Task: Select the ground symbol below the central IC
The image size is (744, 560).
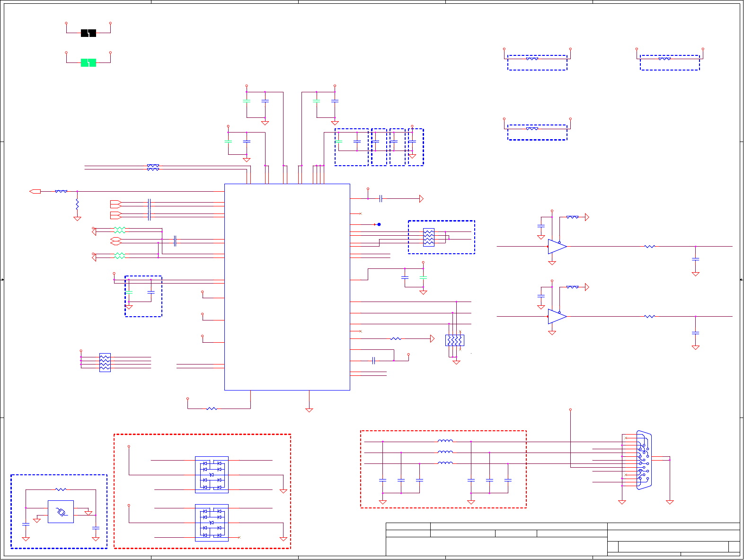Action: click(309, 410)
